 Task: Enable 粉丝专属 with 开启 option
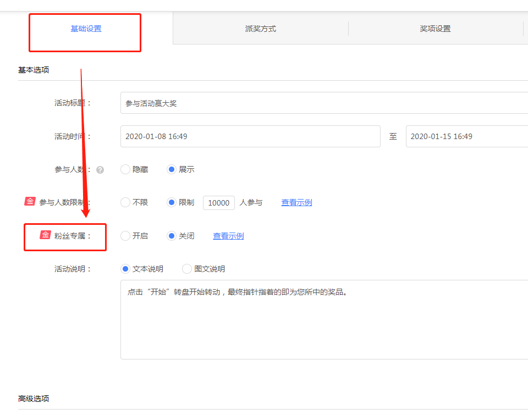[x=125, y=236]
